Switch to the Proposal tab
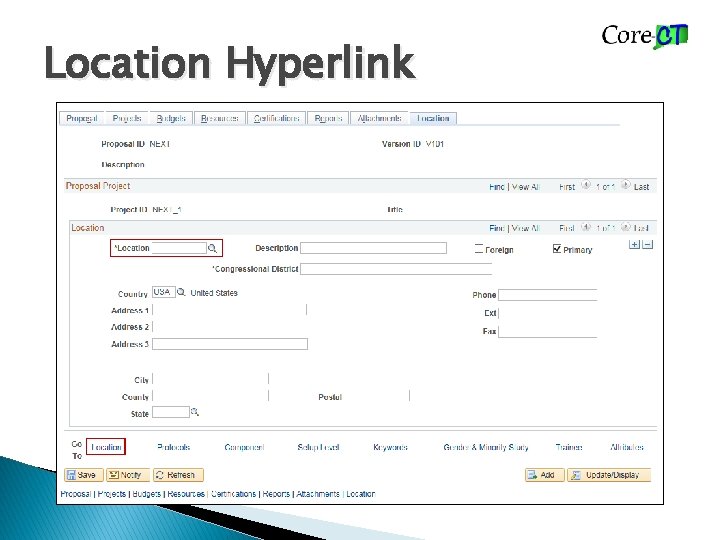720x540 pixels. (82, 118)
